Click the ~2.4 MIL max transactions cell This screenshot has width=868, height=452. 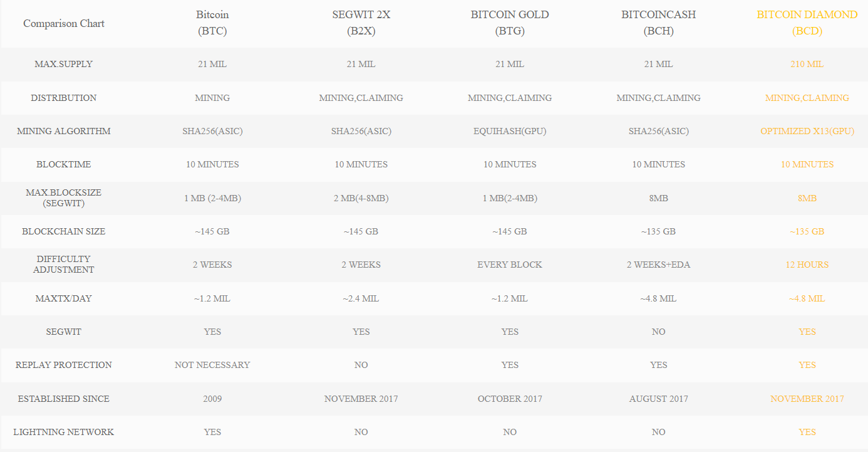click(x=361, y=298)
